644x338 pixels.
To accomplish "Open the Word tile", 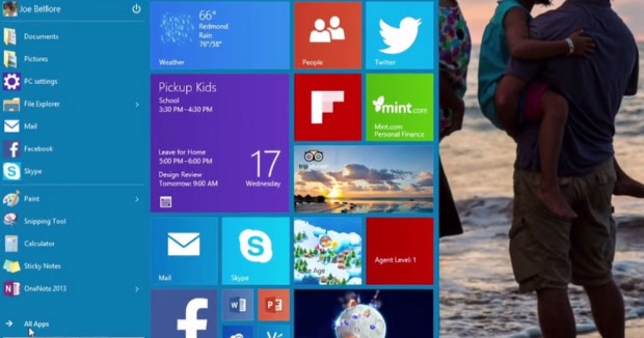I will click(238, 304).
